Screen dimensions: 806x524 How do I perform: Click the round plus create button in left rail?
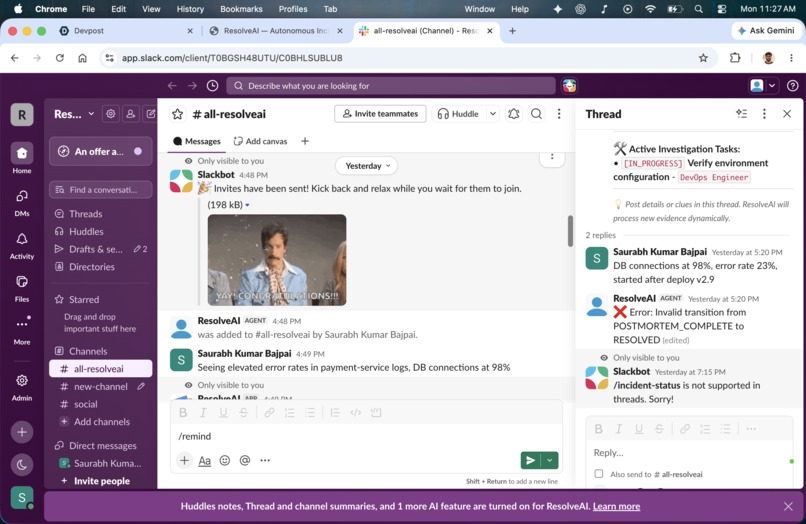[22, 432]
